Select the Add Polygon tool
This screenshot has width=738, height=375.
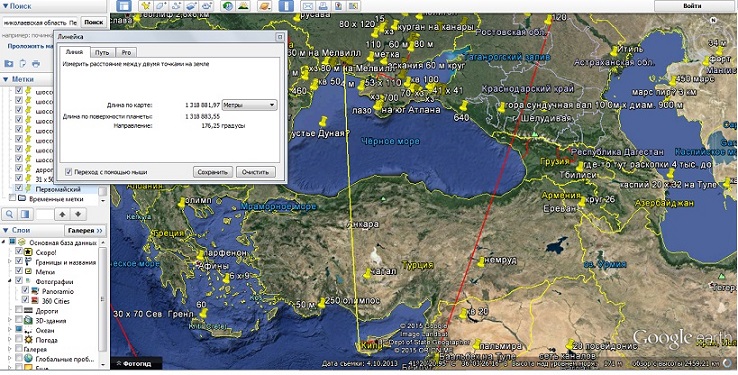[161, 6]
